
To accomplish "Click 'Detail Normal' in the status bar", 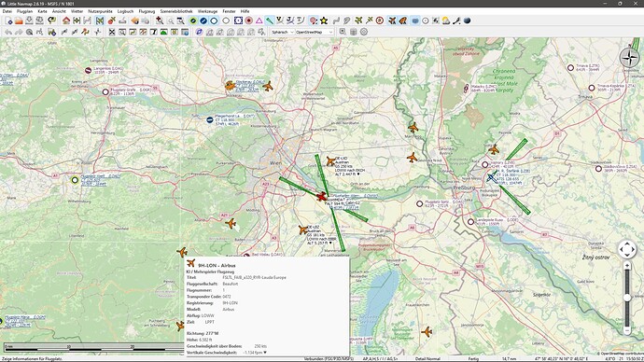I will [427, 358].
